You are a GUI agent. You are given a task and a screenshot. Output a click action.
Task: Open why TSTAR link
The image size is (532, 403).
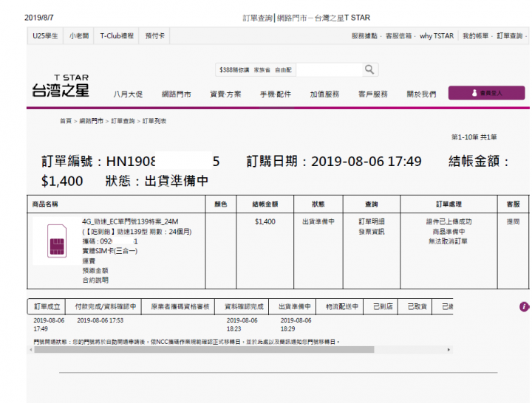click(437, 36)
